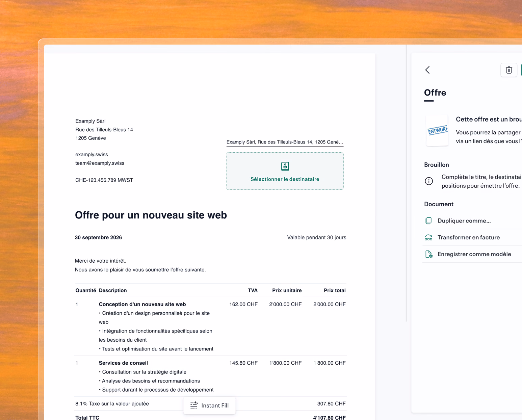The image size is (522, 420).
Task: Click the TVA column header
Action: point(253,291)
